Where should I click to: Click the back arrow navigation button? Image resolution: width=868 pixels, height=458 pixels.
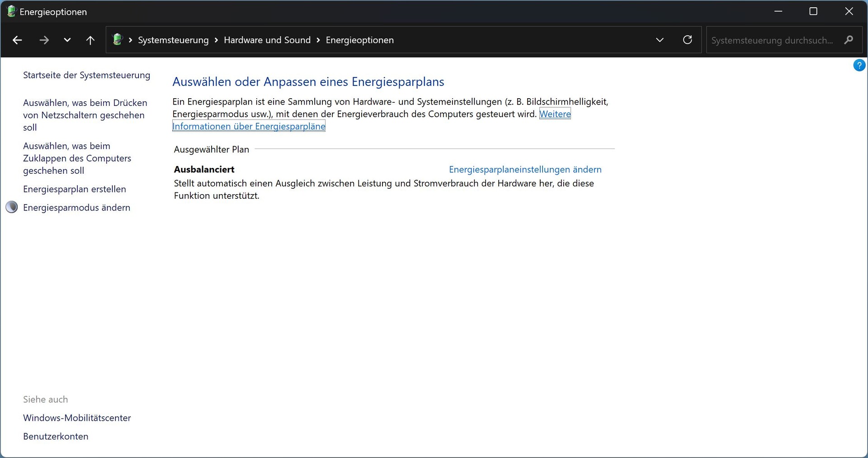[17, 40]
